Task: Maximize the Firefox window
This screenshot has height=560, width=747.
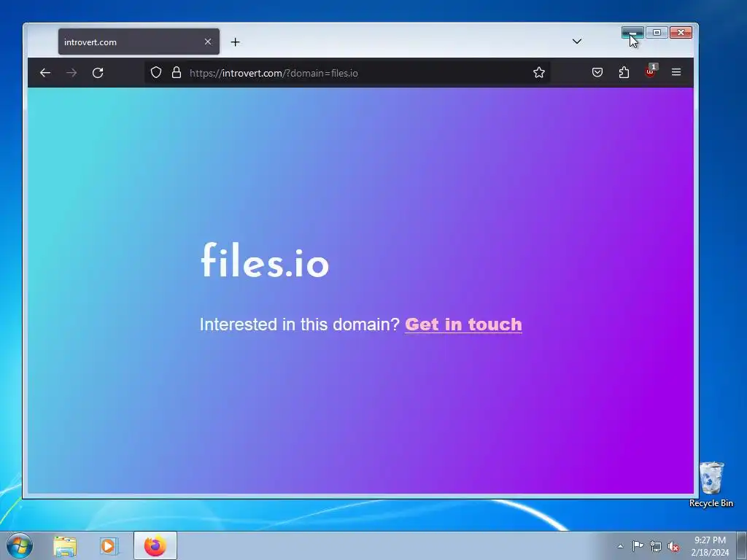Action: coord(657,32)
